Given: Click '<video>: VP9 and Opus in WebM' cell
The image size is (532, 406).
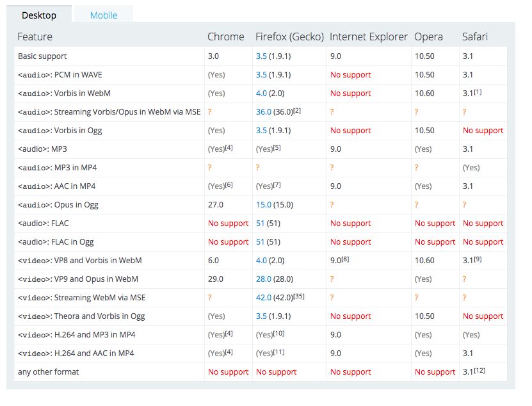Looking at the screenshot, I should [109, 279].
